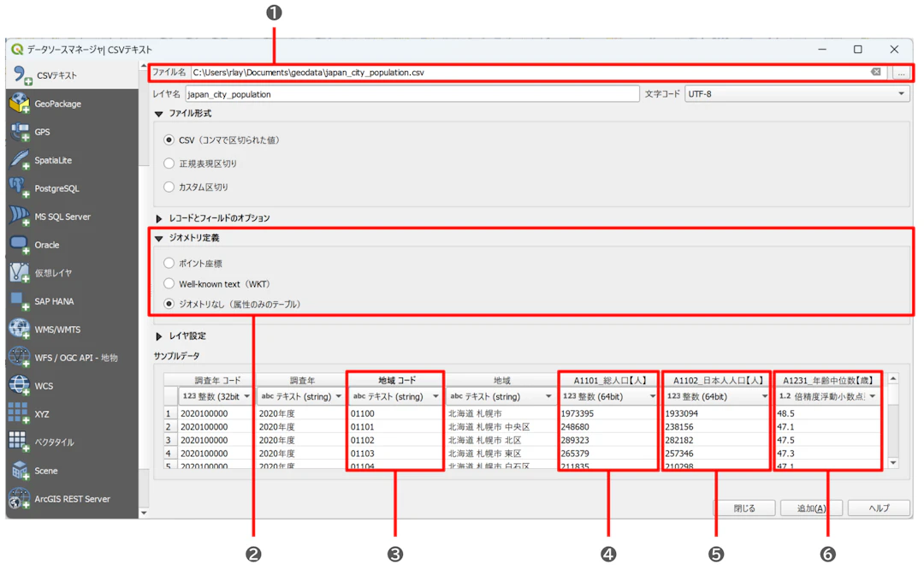Open the ArcGIS REST Server icon
924x570 pixels.
pyautogui.click(x=20, y=499)
